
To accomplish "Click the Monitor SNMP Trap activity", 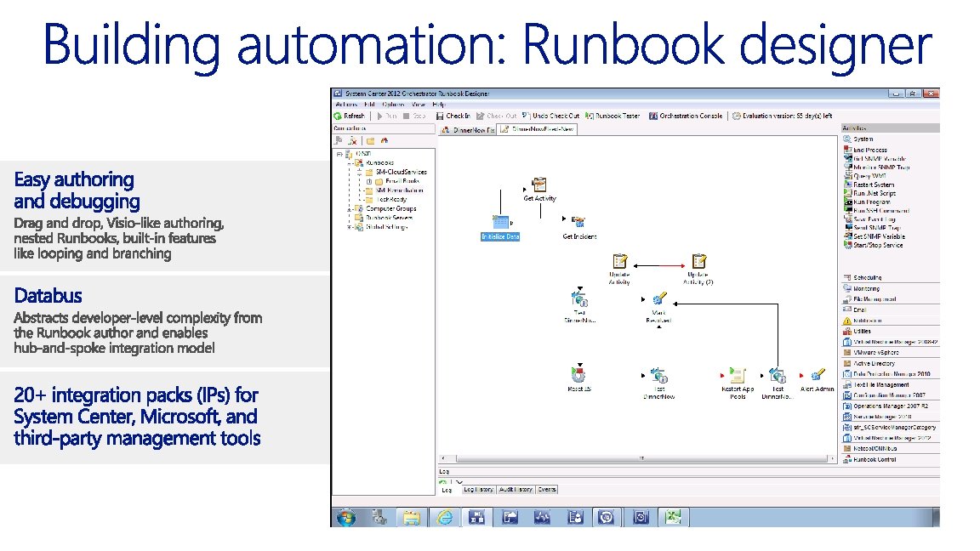I will (x=876, y=168).
